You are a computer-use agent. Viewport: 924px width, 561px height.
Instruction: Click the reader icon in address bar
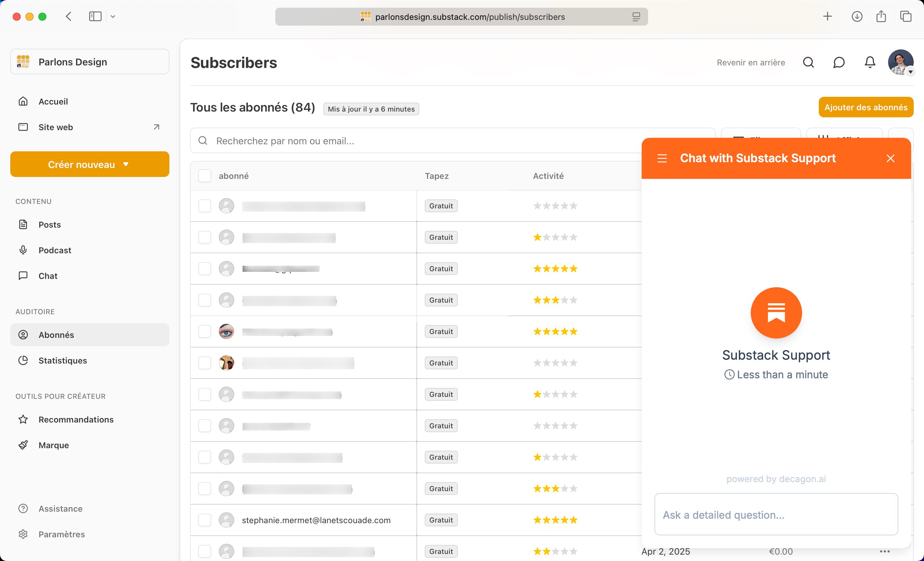point(636,17)
